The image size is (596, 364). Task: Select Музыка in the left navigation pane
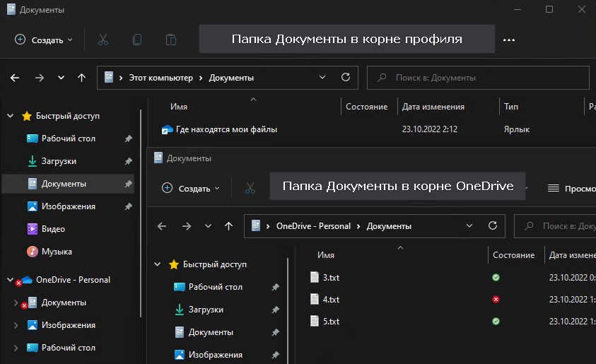point(56,252)
